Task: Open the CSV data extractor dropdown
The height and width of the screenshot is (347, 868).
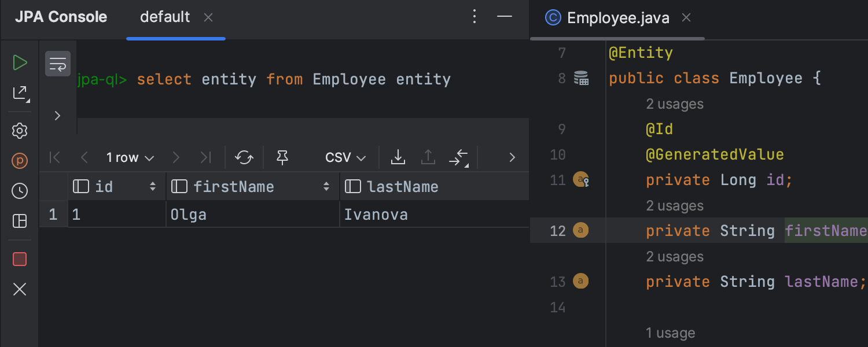Action: coord(345,157)
